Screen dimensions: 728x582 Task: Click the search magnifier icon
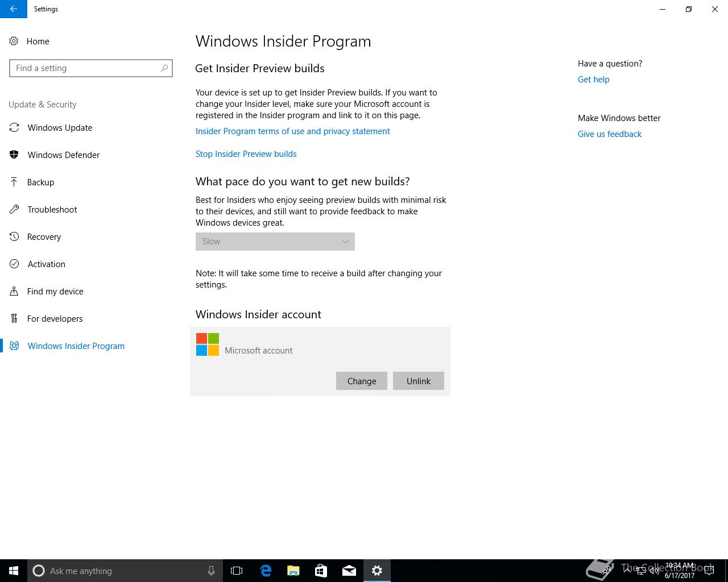point(164,68)
